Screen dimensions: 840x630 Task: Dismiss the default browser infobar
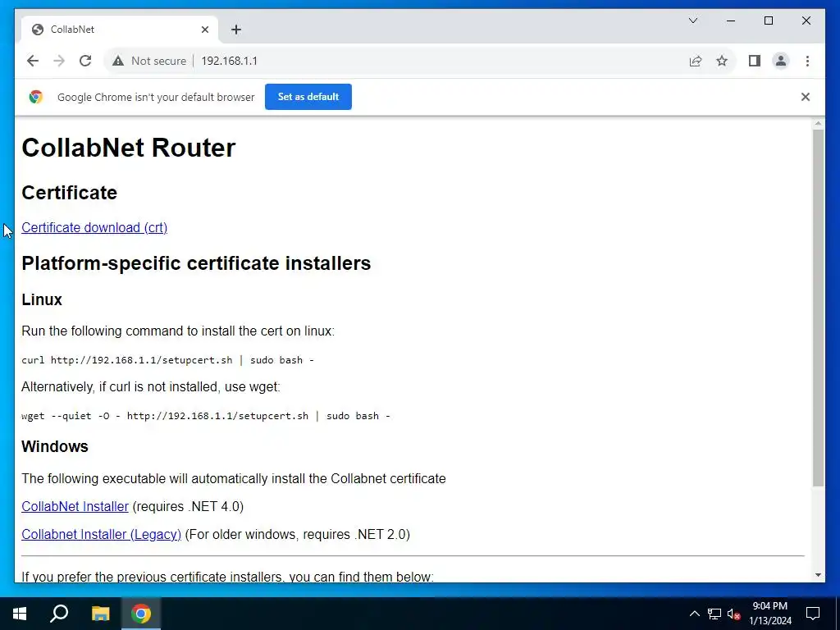[x=806, y=97]
